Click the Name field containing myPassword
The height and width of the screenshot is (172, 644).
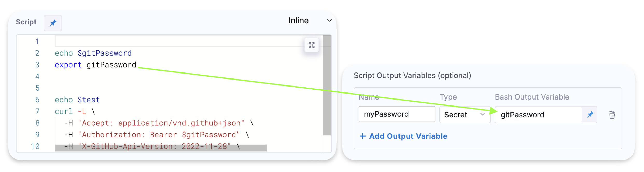coord(396,114)
